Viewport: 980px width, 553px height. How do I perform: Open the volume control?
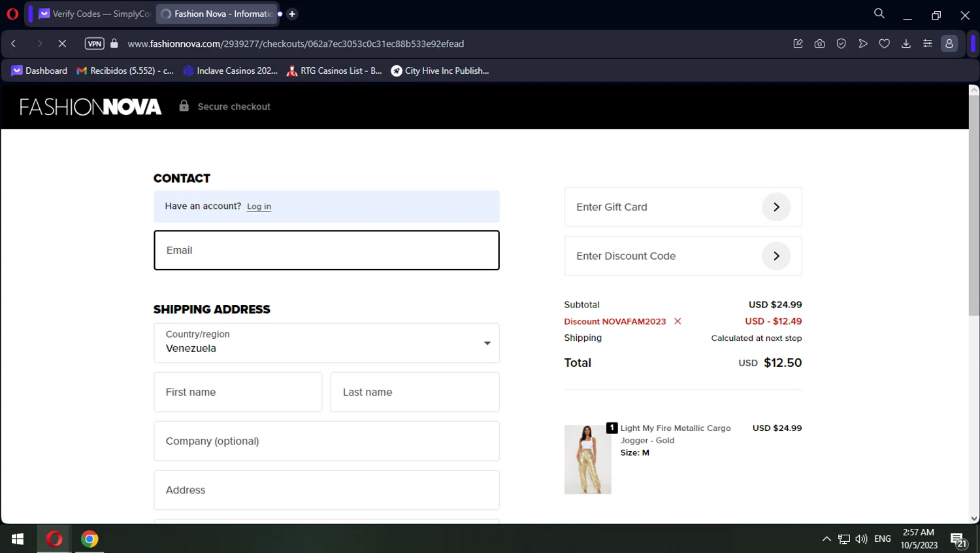861,539
